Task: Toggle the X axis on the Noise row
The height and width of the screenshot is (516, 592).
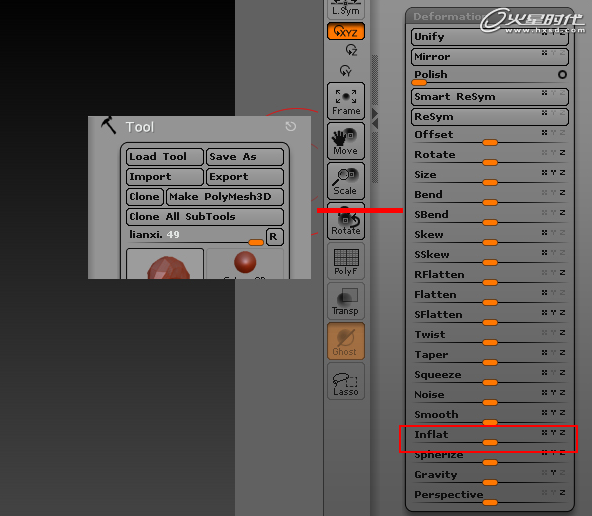Action: 544,393
